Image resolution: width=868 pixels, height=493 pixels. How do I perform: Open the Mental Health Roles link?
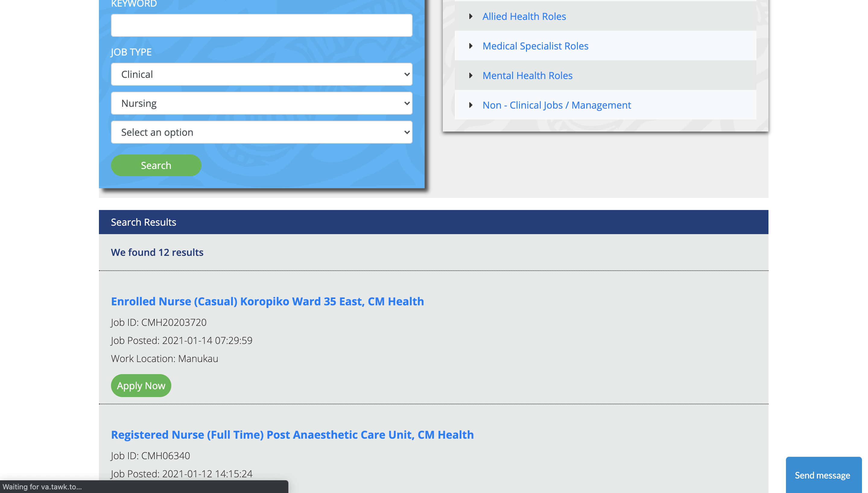click(527, 75)
